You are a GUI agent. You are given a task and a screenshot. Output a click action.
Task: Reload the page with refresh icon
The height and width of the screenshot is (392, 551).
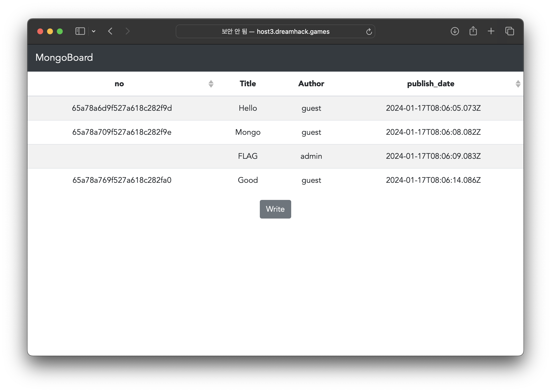click(x=369, y=32)
